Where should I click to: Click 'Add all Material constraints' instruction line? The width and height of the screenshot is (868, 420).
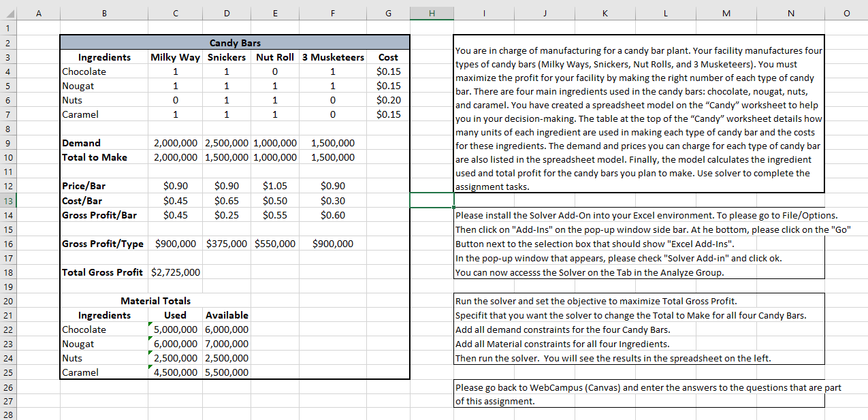[562, 344]
